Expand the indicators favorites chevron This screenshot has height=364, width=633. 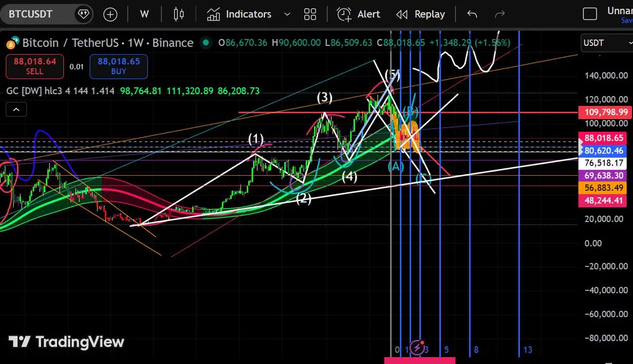[x=287, y=14]
